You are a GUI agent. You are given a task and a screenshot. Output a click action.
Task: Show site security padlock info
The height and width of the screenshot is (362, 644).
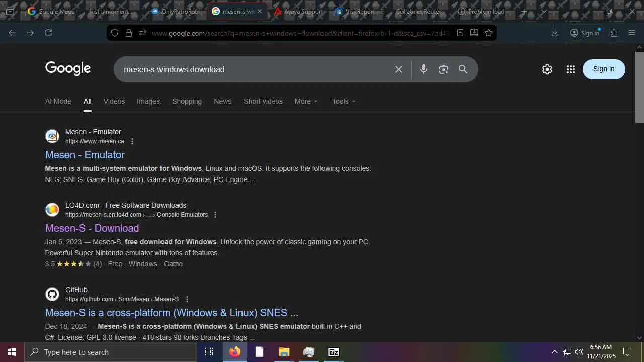click(129, 33)
